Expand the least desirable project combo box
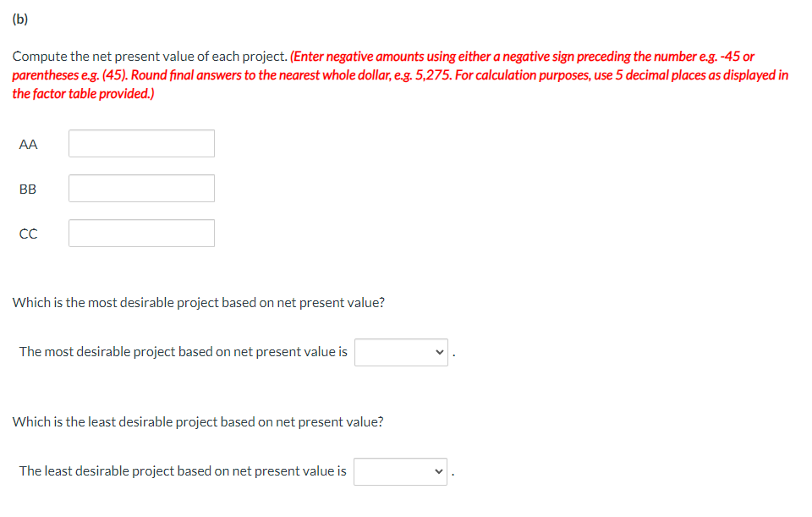This screenshot has width=812, height=517. pos(400,471)
